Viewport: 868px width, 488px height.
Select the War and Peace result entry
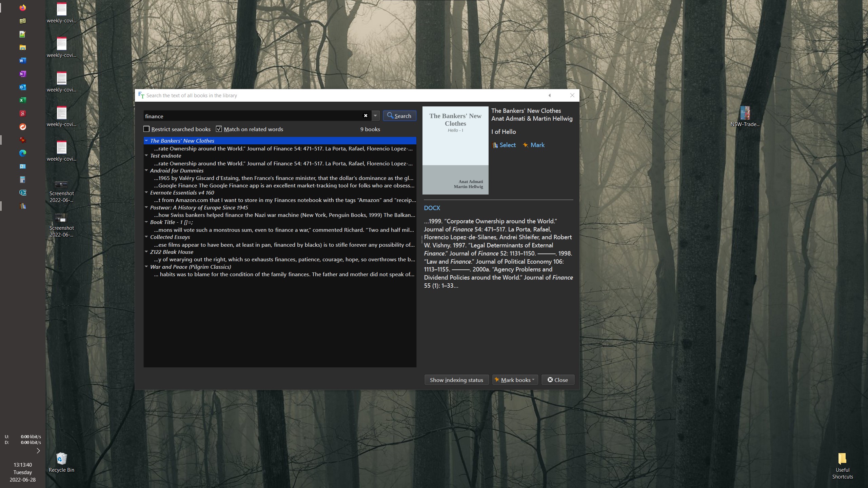190,267
